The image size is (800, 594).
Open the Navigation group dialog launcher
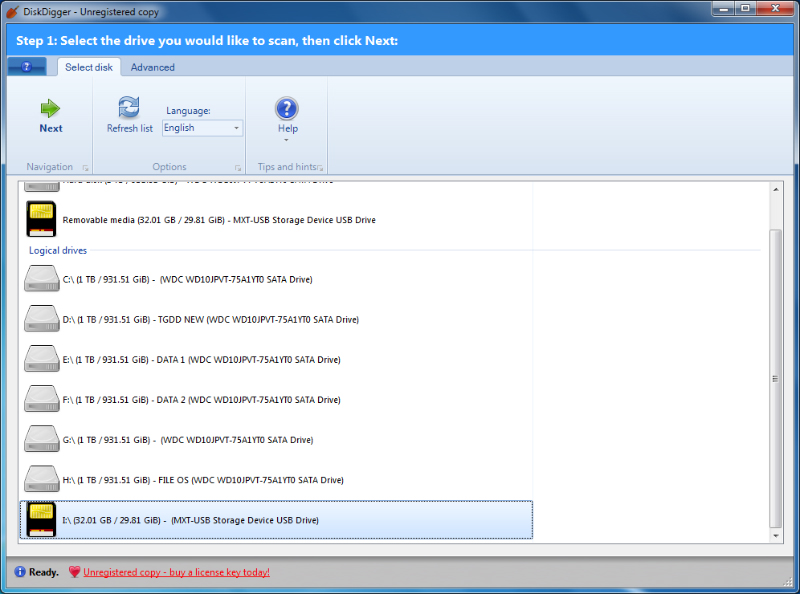click(x=85, y=168)
